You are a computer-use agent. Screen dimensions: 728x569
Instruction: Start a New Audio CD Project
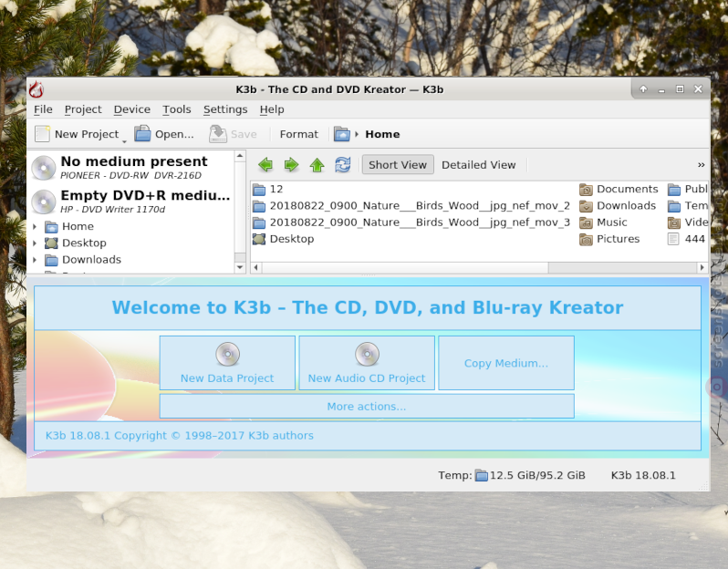(367, 363)
